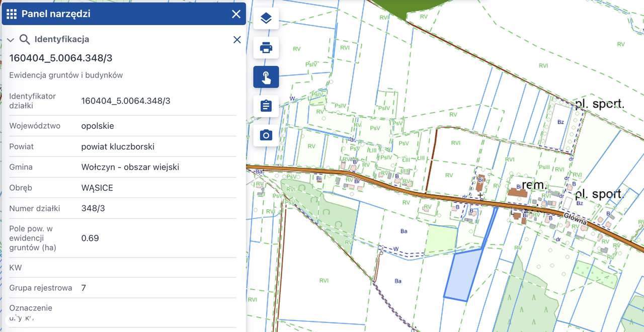Click the area value 0.69
The image size is (644, 332).
[90, 238]
